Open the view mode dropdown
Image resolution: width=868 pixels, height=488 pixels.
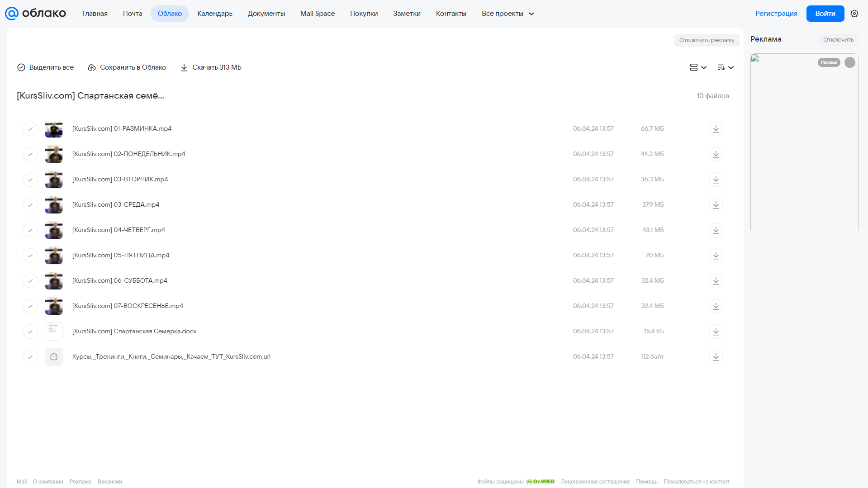[698, 67]
